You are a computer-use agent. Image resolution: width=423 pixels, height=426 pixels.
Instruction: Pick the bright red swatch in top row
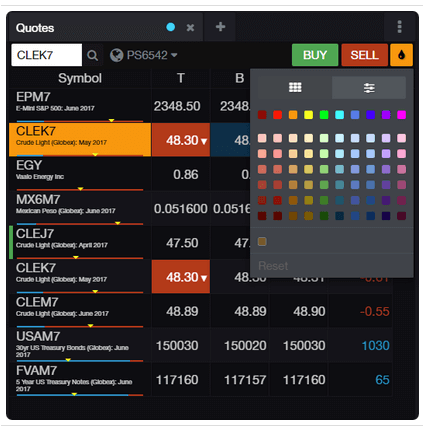277,115
